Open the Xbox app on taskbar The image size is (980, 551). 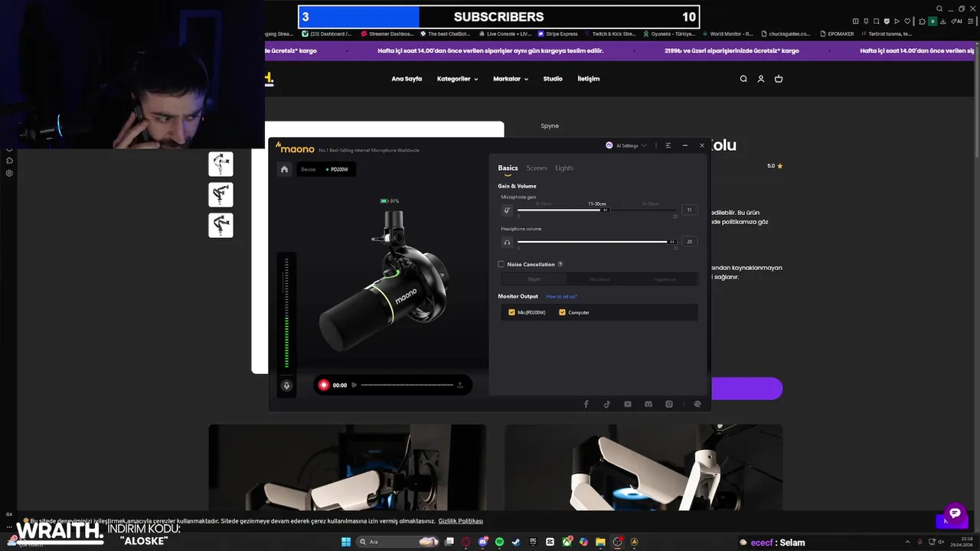click(x=567, y=542)
